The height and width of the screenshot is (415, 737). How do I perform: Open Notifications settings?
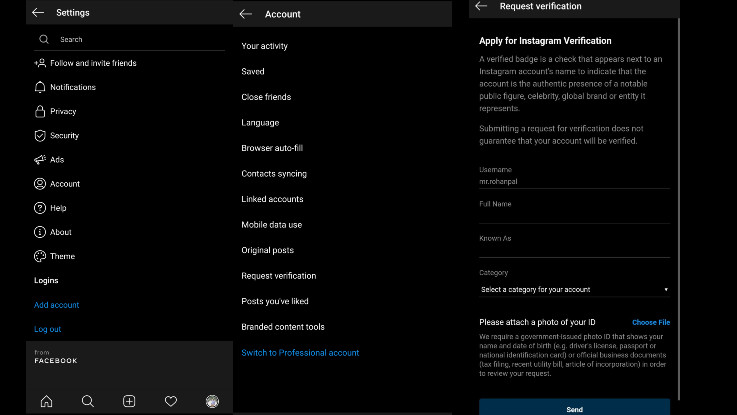pos(73,87)
